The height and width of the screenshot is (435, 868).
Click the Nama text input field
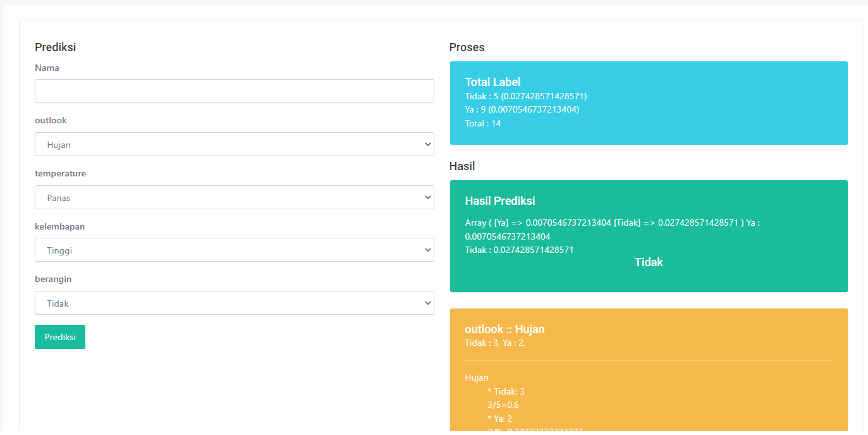tap(234, 91)
